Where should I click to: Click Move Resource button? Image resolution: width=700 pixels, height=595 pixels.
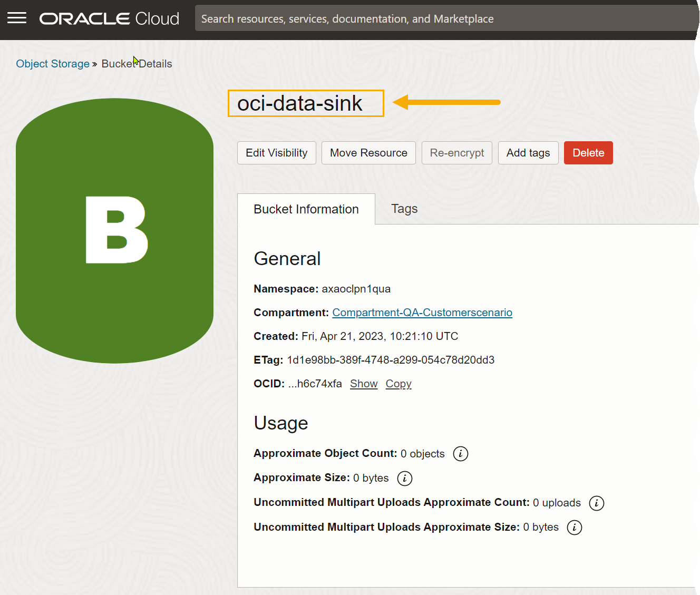point(368,153)
